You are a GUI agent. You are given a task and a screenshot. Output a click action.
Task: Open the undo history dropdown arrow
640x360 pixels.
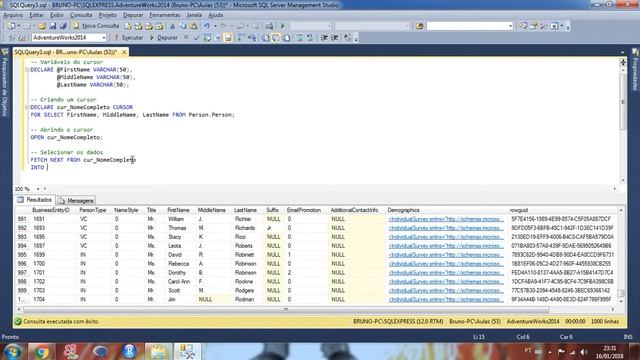pyautogui.click(x=215, y=26)
